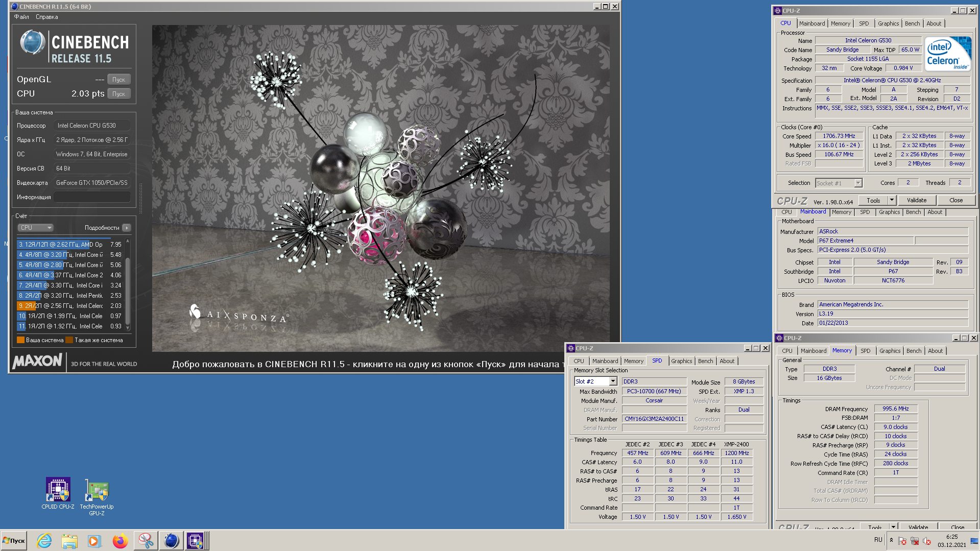980x551 pixels.
Task: Click the CMY16GX3M2A2400C11 part number value
Action: (x=654, y=419)
